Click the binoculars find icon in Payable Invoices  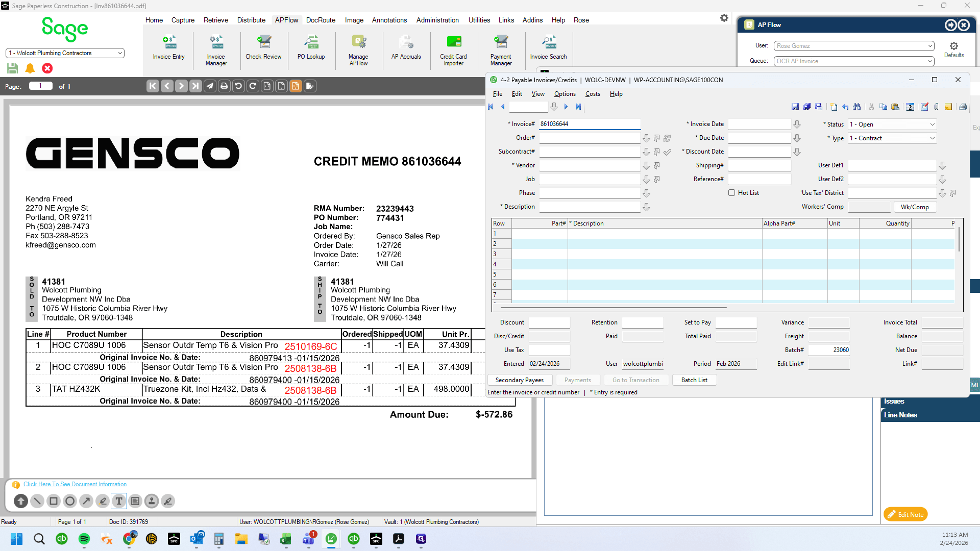click(x=857, y=107)
